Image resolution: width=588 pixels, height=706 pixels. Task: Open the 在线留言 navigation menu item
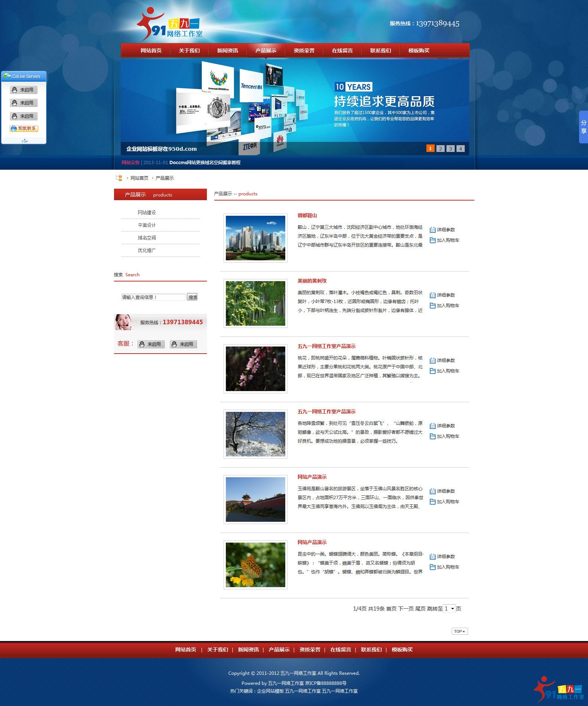(342, 51)
